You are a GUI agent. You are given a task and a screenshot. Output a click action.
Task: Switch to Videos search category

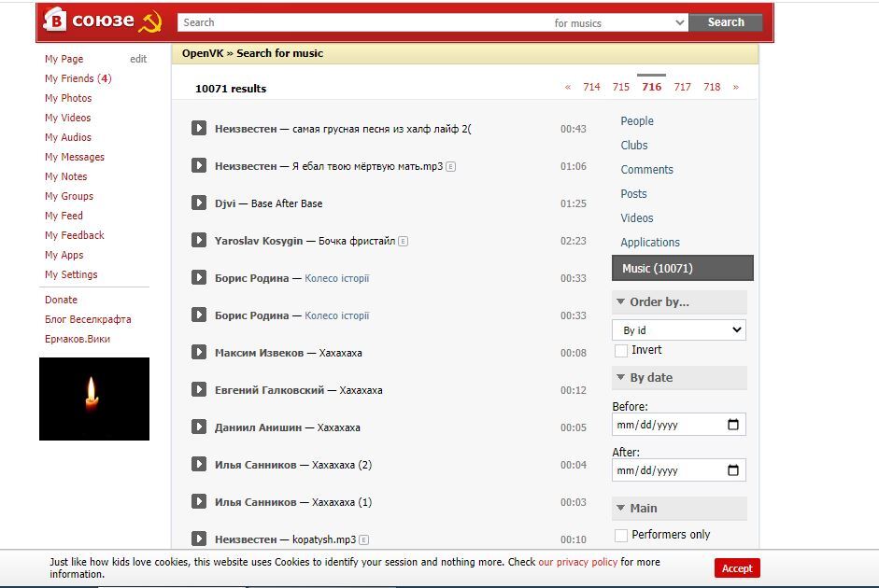click(x=637, y=217)
